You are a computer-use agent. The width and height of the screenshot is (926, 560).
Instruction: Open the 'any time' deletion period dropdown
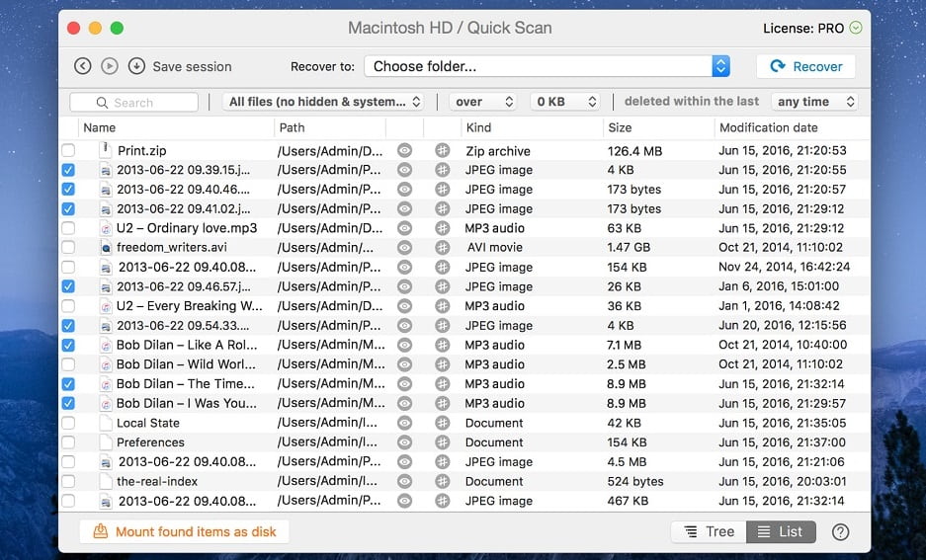(814, 102)
